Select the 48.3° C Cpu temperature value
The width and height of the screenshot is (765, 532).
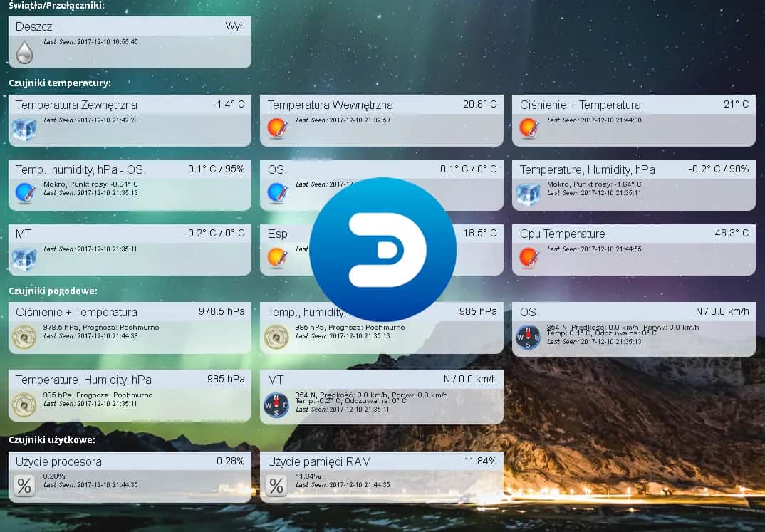tap(732, 233)
